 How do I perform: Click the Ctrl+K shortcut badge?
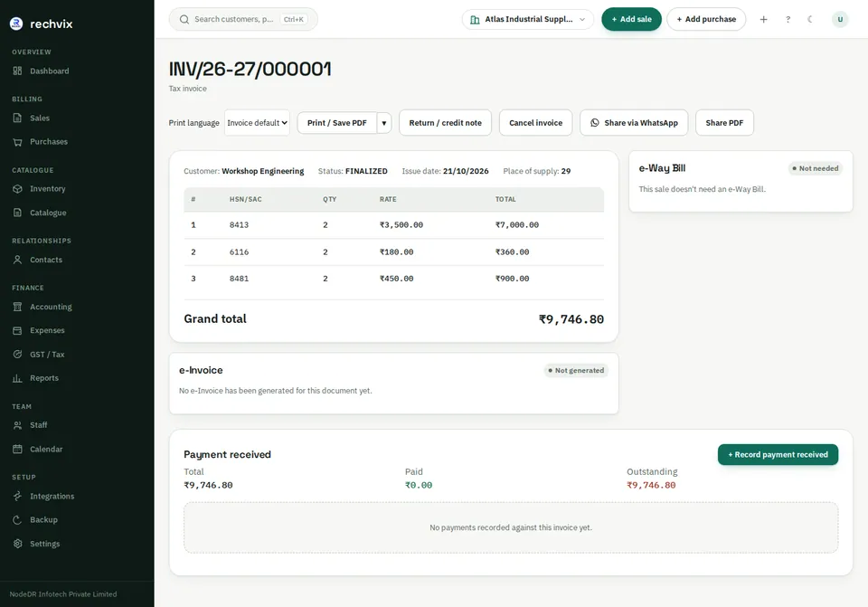(294, 19)
